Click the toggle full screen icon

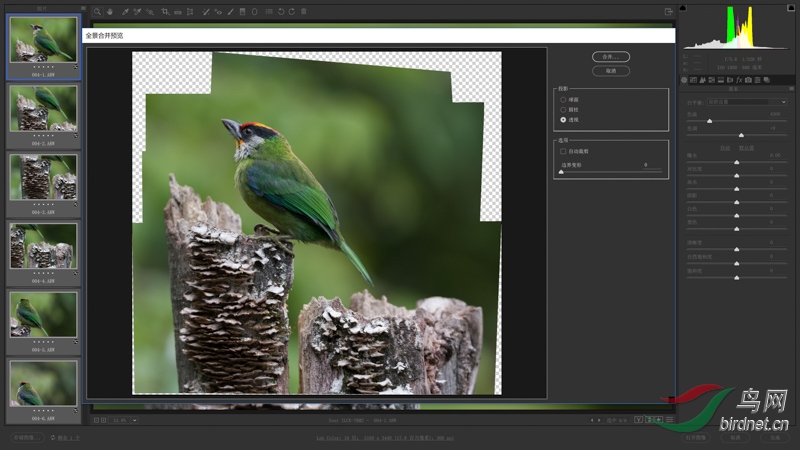point(668,12)
